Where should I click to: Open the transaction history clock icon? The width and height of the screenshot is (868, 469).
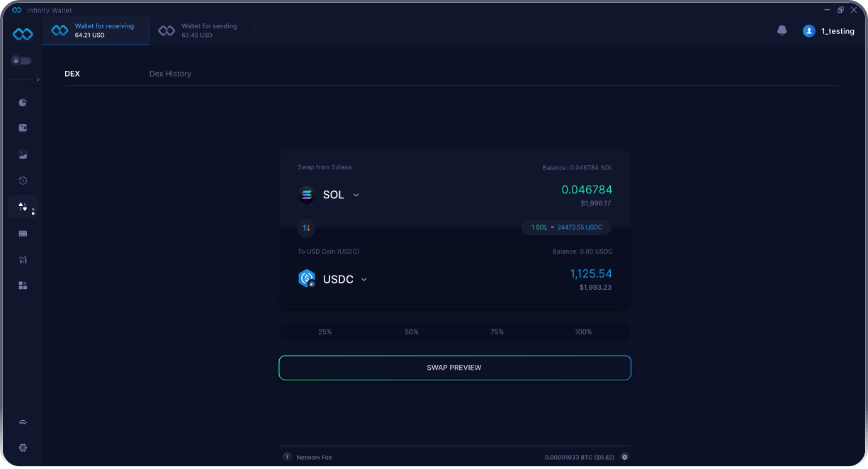click(23, 181)
